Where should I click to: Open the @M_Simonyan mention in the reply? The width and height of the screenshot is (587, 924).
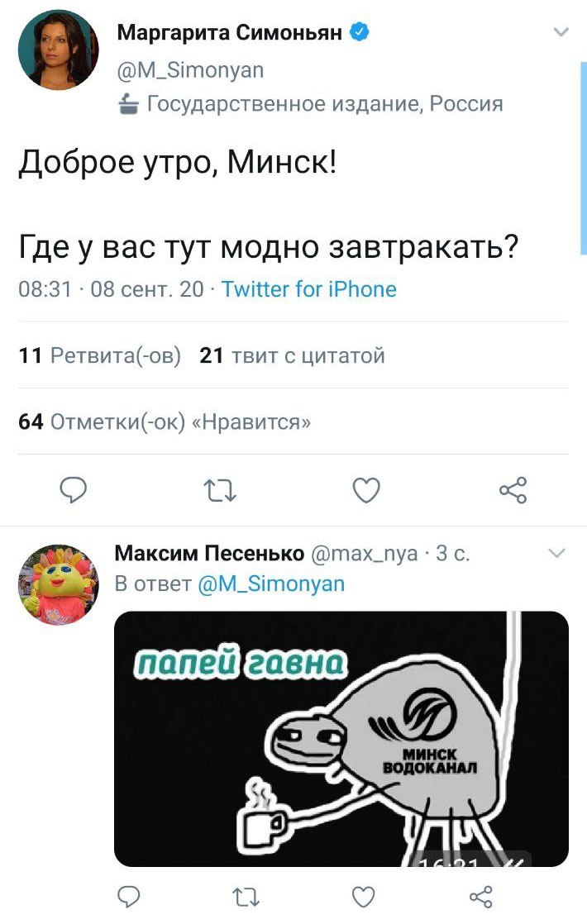click(x=271, y=583)
